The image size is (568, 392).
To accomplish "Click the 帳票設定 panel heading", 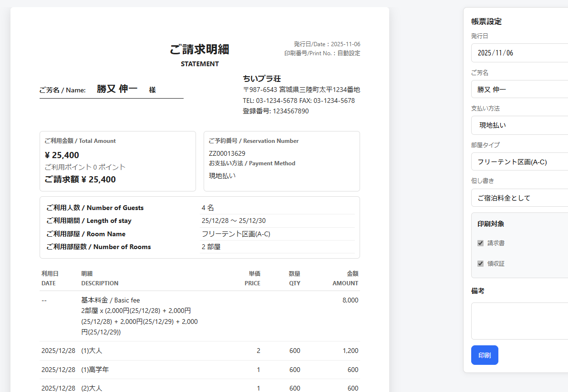I will click(x=486, y=21).
